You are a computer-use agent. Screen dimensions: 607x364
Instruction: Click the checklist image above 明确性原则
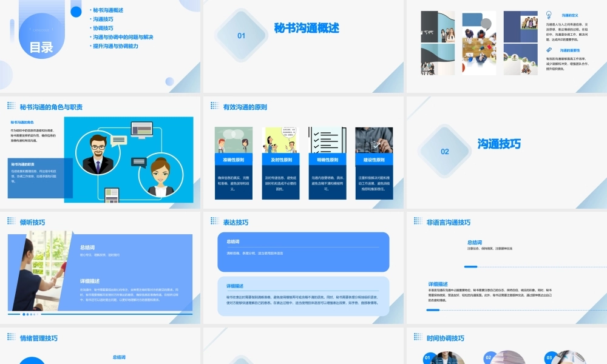[x=328, y=140]
